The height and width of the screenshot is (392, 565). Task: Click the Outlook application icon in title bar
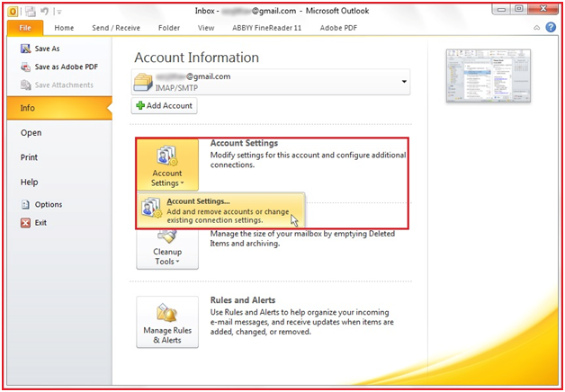13,12
